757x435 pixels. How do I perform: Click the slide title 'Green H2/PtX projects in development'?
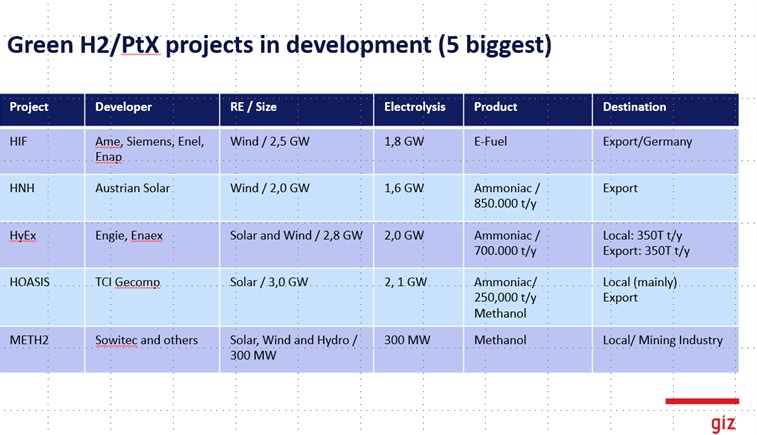[x=279, y=45]
